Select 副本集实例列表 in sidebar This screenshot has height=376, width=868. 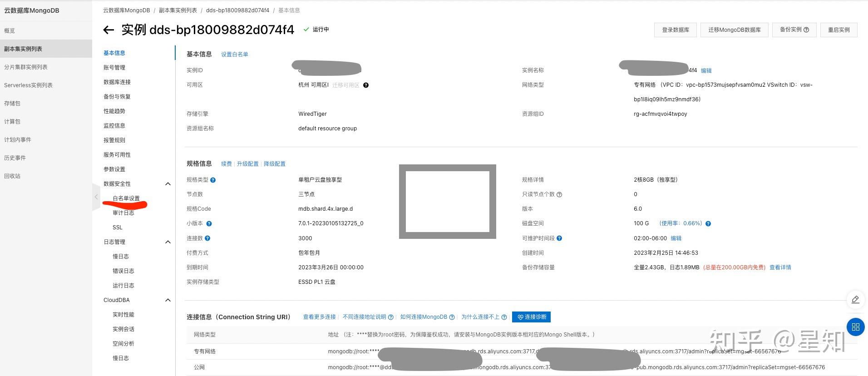pos(46,49)
